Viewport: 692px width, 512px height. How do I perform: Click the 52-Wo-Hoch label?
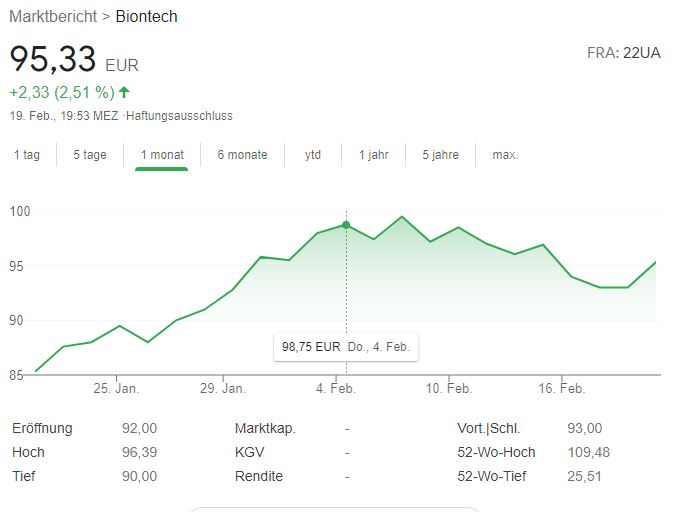(x=496, y=452)
